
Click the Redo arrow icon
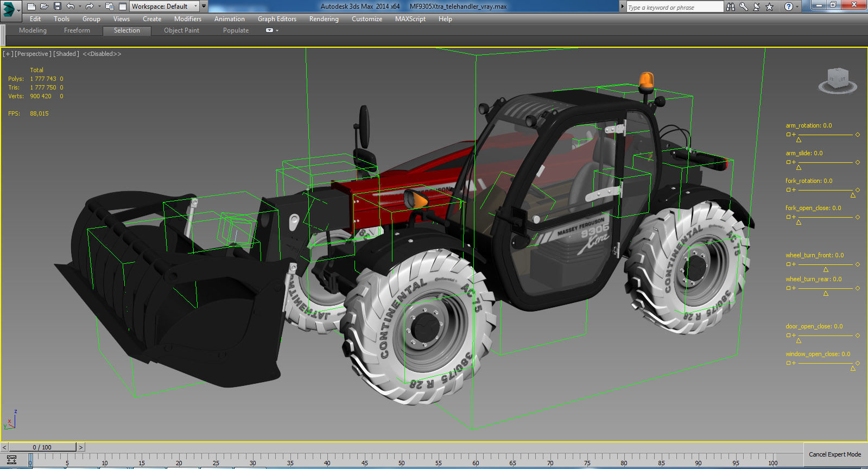pyautogui.click(x=90, y=7)
